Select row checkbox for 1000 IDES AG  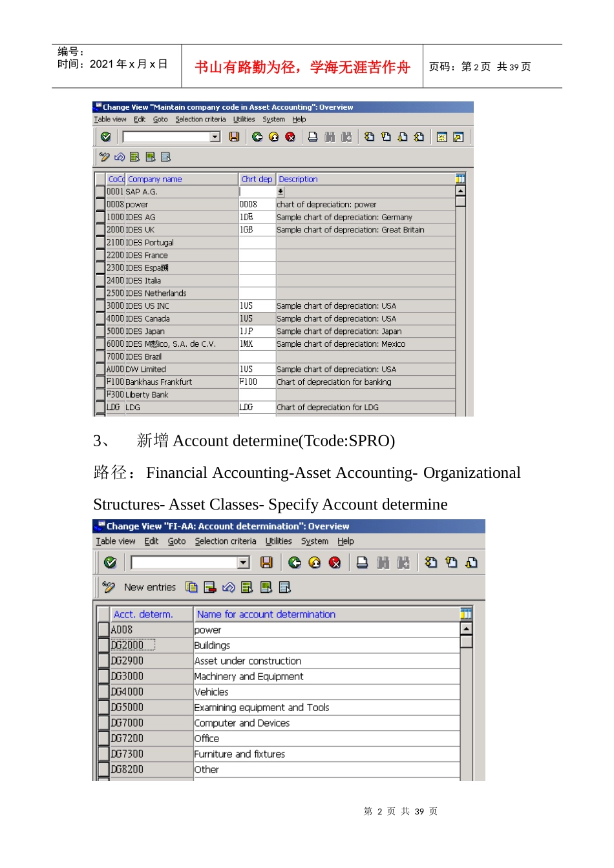coord(100,217)
